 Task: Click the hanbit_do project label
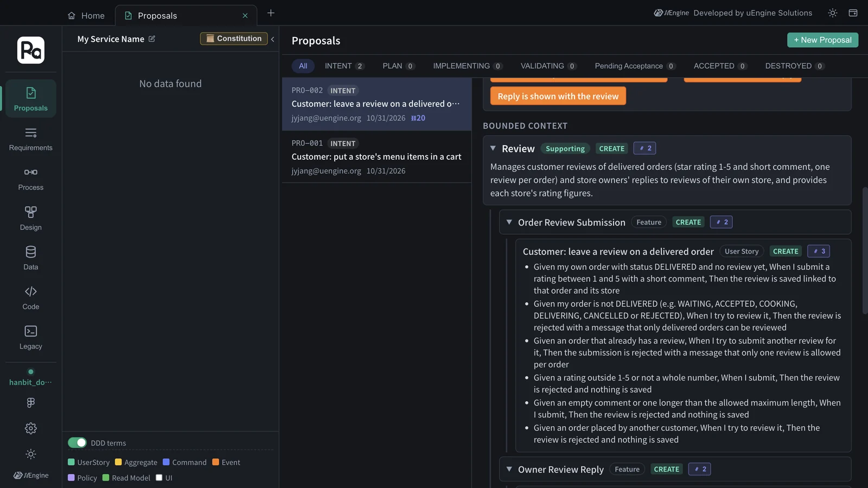tap(31, 382)
